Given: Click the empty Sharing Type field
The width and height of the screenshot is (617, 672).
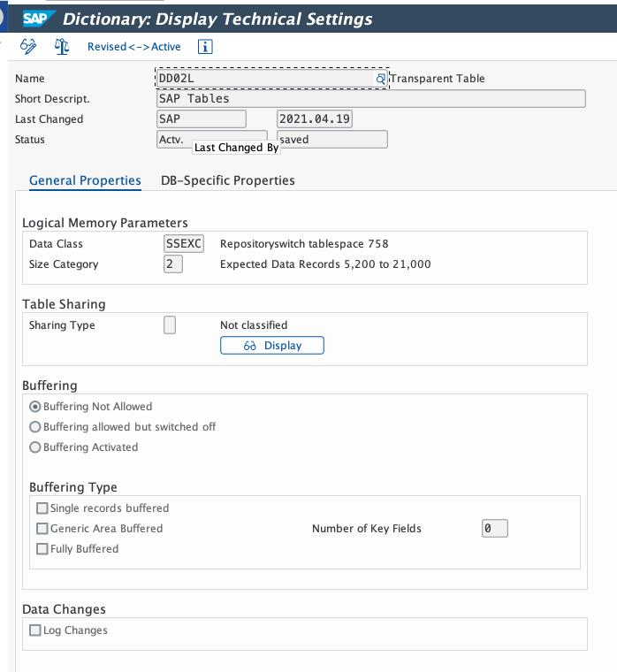Looking at the screenshot, I should 170,325.
